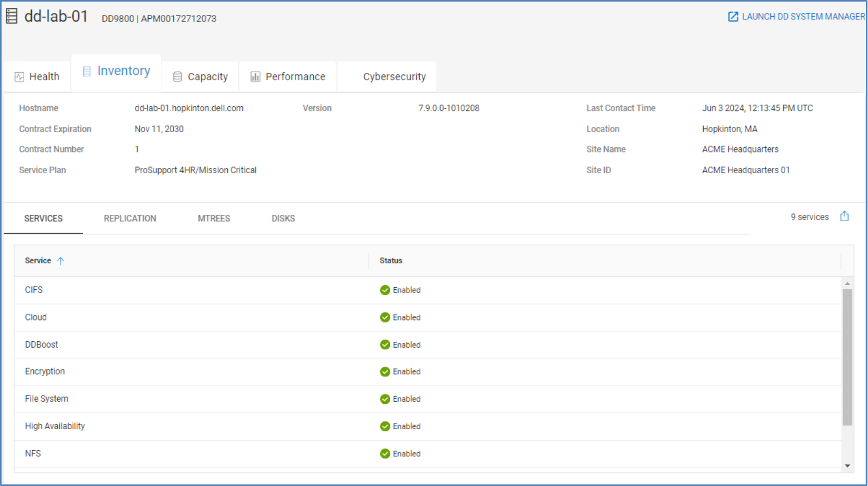The height and width of the screenshot is (486, 868).
Task: Click the services list scrollbar thumb
Action: (848, 357)
